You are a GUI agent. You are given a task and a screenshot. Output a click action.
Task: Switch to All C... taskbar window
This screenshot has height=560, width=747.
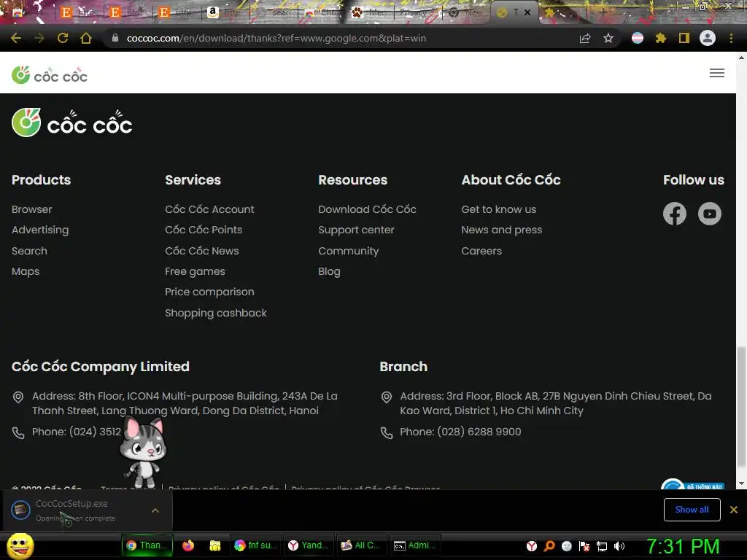tap(363, 545)
